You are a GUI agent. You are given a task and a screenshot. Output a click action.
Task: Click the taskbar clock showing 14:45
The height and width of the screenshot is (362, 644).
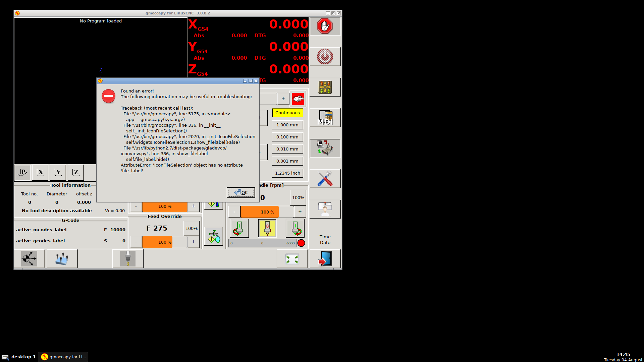tap(623, 355)
